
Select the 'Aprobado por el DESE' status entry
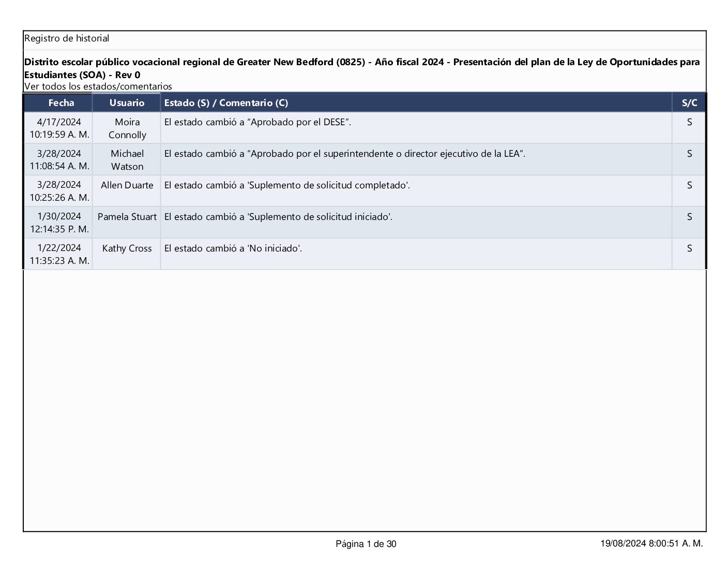click(257, 122)
